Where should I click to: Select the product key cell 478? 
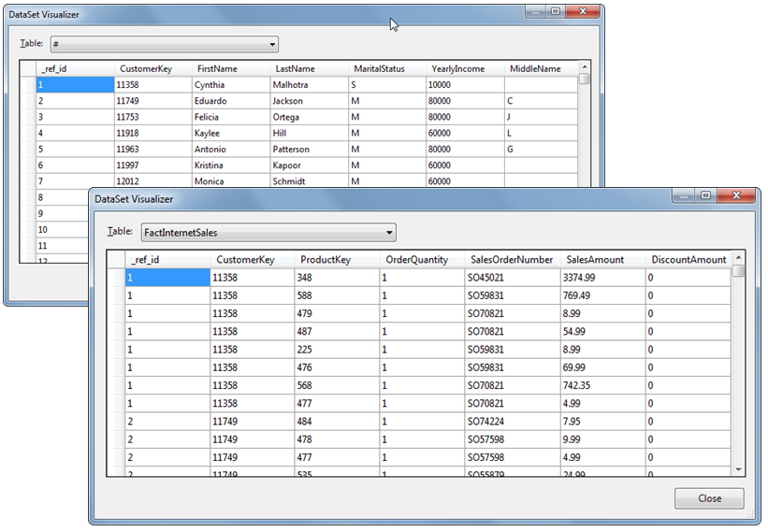[x=337, y=439]
